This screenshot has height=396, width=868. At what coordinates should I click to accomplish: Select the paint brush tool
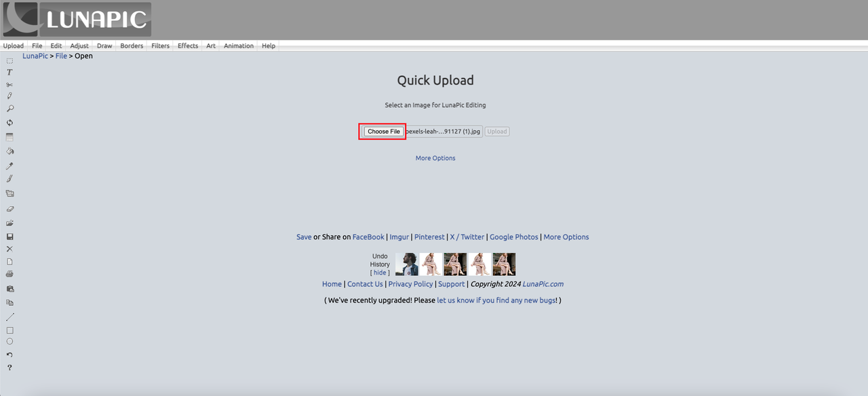[x=9, y=179]
